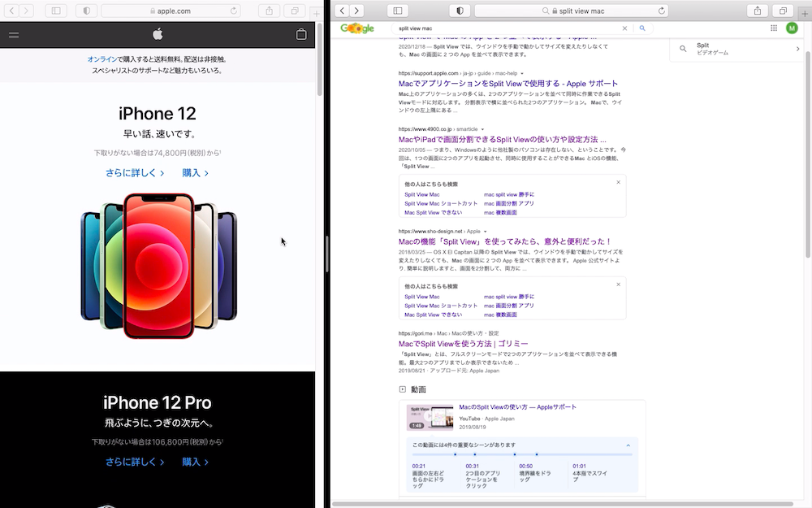
Task: Open オンライン link in Apple banner
Action: (x=102, y=59)
